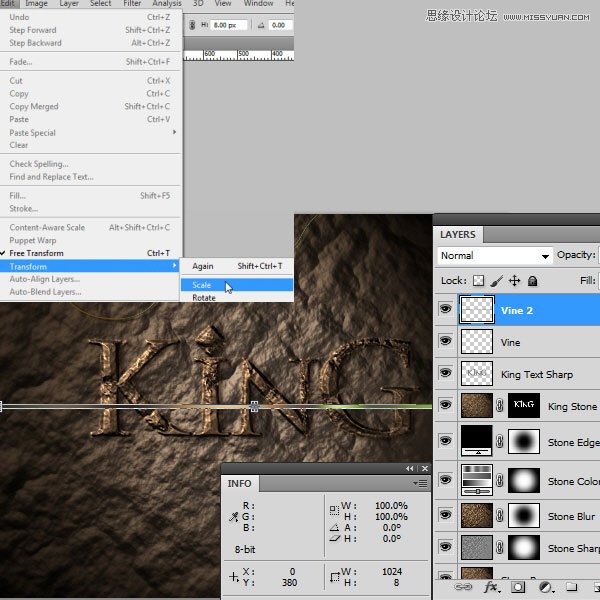This screenshot has width=600, height=600.
Task: Click the transform W/H icon in Info panel
Action: [x=334, y=510]
